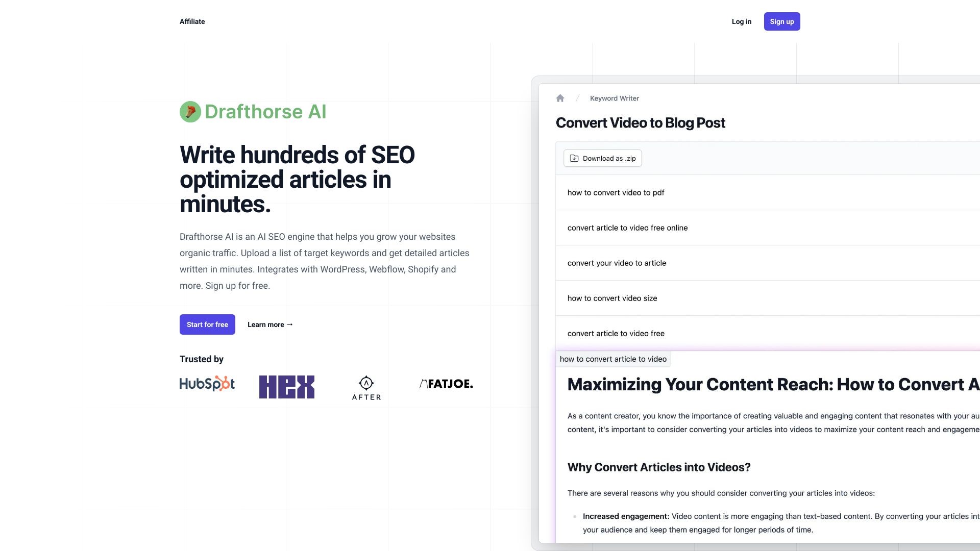This screenshot has width=980, height=551.
Task: Select 'convert article to video free online' row
Action: [627, 228]
